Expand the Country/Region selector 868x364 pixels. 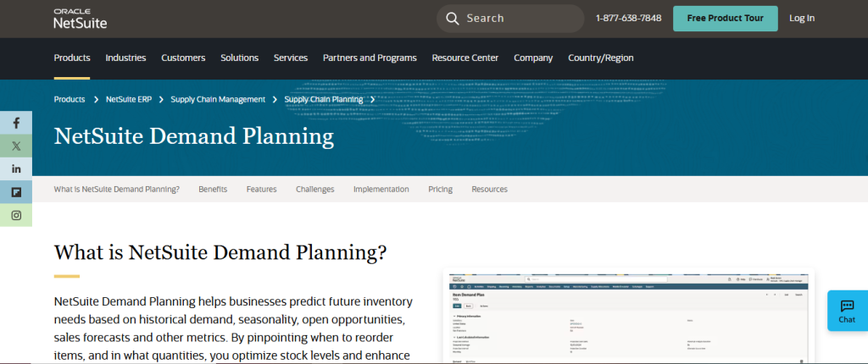(600, 58)
